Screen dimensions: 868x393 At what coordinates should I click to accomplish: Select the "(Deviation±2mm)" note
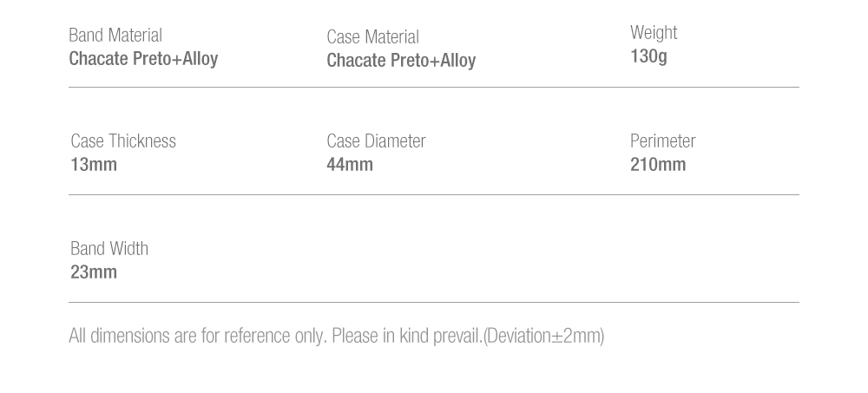543,336
